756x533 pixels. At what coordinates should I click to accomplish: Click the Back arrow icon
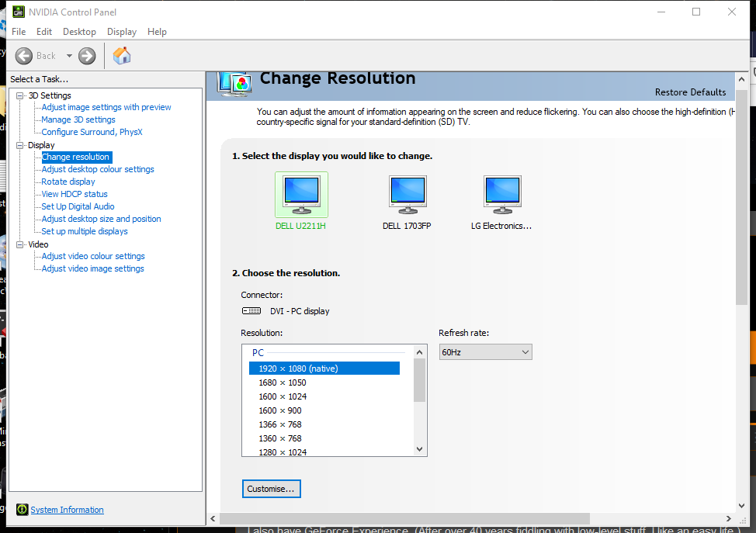[x=23, y=56]
